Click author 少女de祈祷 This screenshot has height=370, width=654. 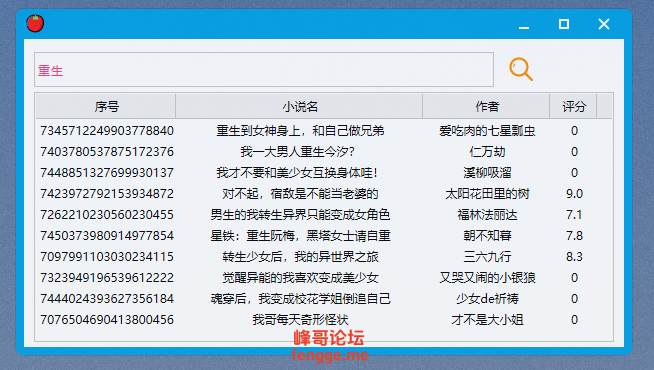point(487,299)
